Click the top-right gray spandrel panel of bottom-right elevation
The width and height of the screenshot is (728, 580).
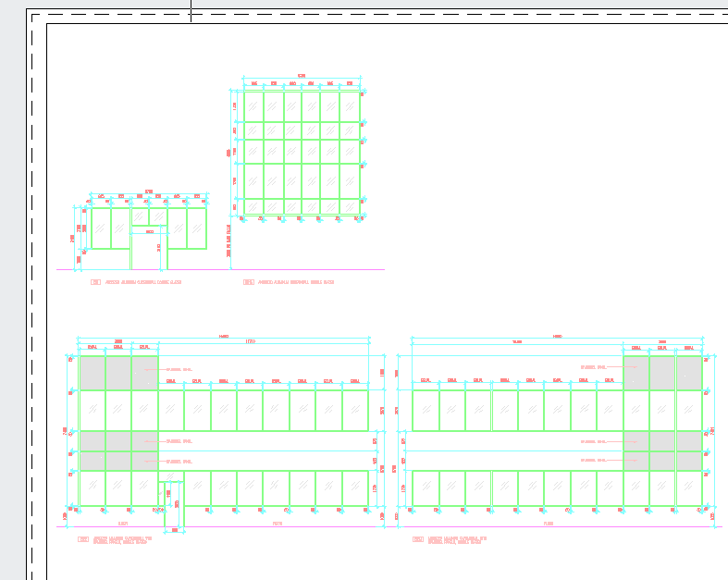[x=689, y=374]
